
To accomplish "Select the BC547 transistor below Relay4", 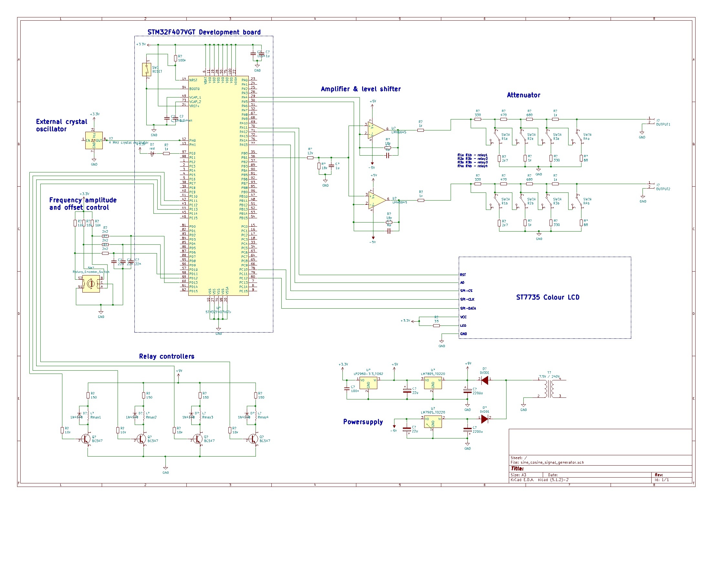I will pos(254,439).
